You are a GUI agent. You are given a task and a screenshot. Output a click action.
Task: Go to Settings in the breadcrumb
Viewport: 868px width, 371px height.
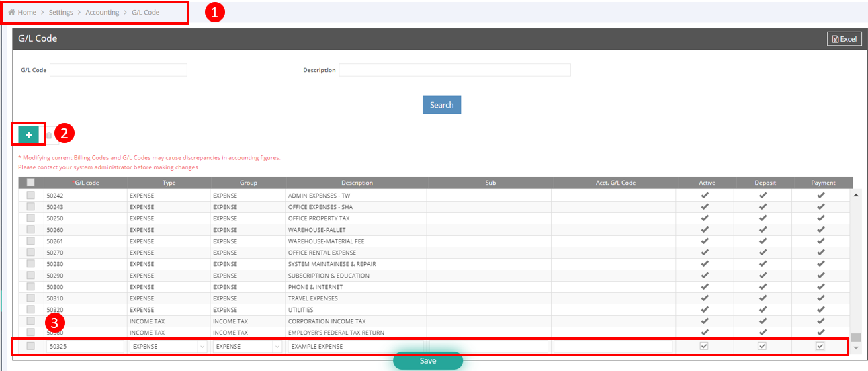[61, 13]
